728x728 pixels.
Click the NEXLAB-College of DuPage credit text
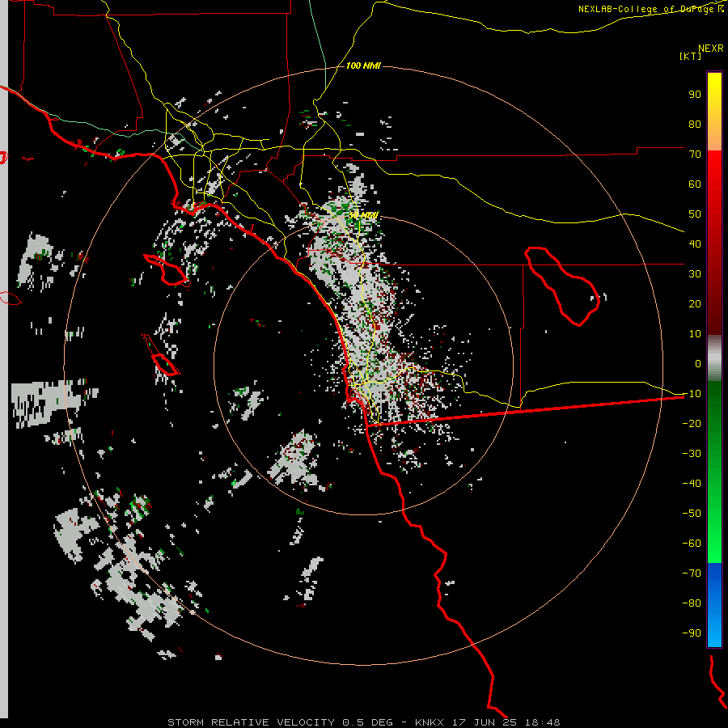[x=647, y=9]
